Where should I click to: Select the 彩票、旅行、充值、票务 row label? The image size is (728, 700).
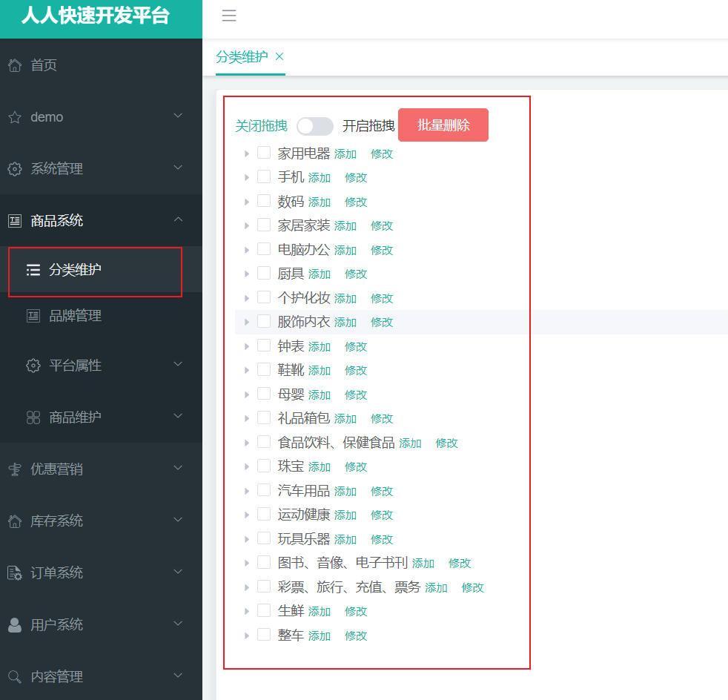[349, 587]
